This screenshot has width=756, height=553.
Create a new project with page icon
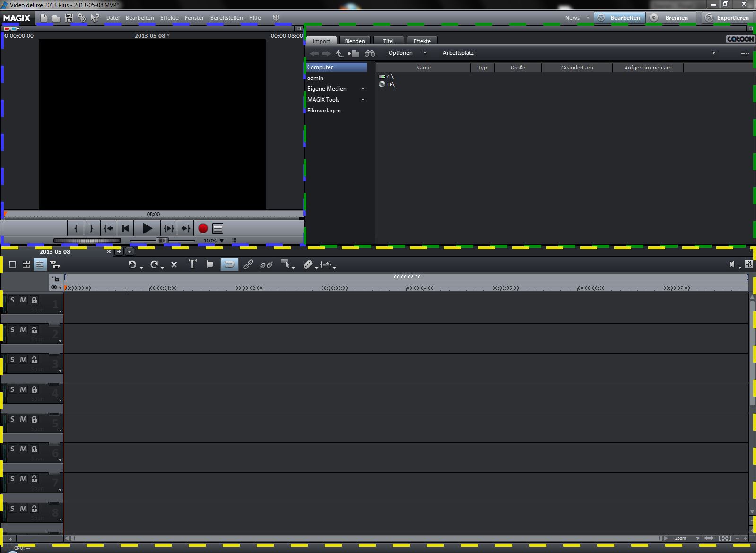point(43,18)
